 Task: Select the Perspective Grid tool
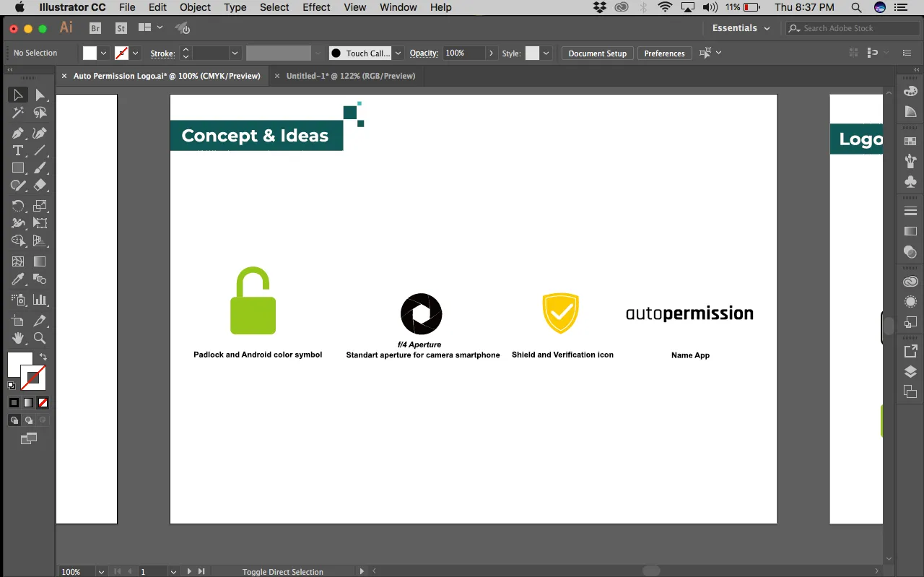pos(40,241)
